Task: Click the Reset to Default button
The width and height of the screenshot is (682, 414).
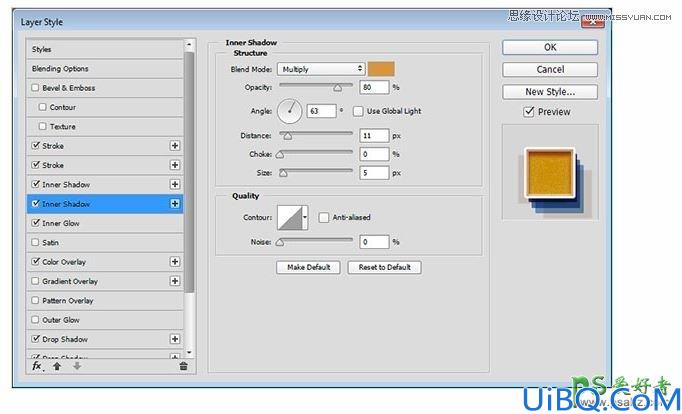Action: 384,267
